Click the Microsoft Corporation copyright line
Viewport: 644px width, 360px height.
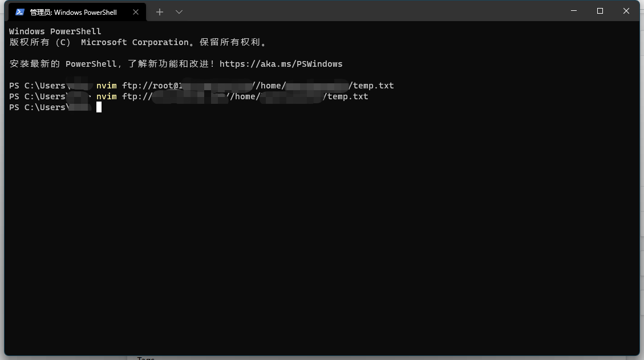tap(139, 42)
